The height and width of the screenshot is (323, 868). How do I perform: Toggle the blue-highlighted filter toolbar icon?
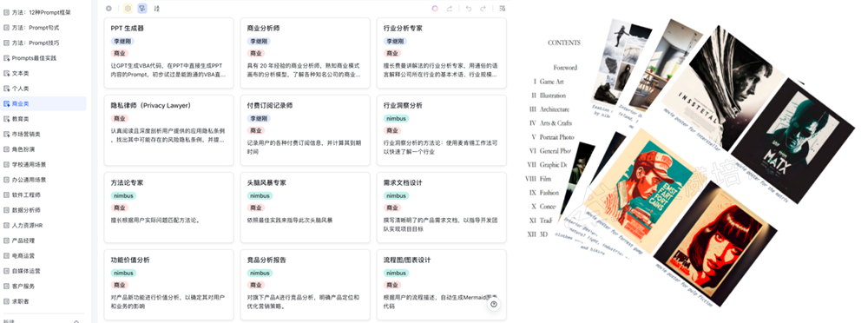pos(142,9)
